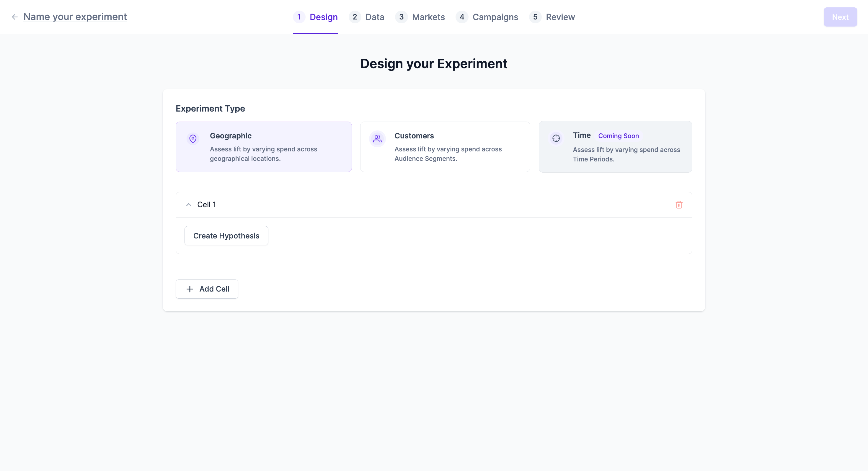Select the Geographic experiment type card
This screenshot has width=868, height=471.
(263, 147)
